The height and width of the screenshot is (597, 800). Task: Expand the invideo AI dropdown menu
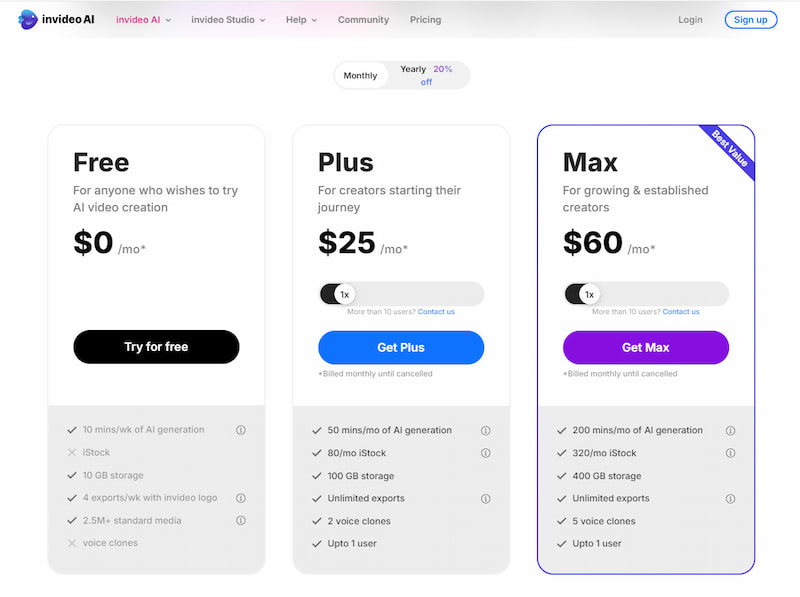(144, 20)
